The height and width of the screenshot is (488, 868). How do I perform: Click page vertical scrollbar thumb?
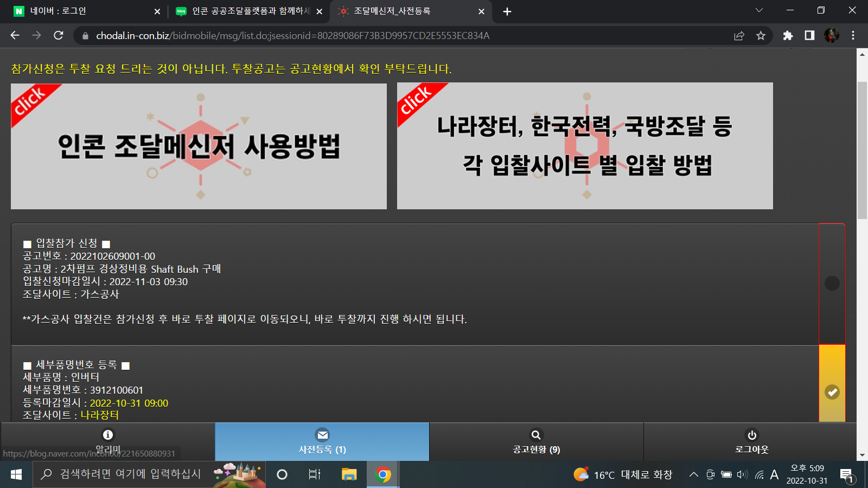pos(862,150)
